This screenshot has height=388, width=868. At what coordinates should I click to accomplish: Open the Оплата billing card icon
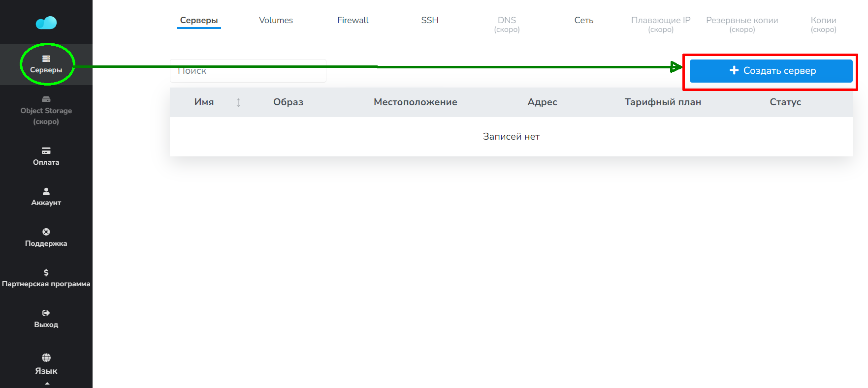46,151
